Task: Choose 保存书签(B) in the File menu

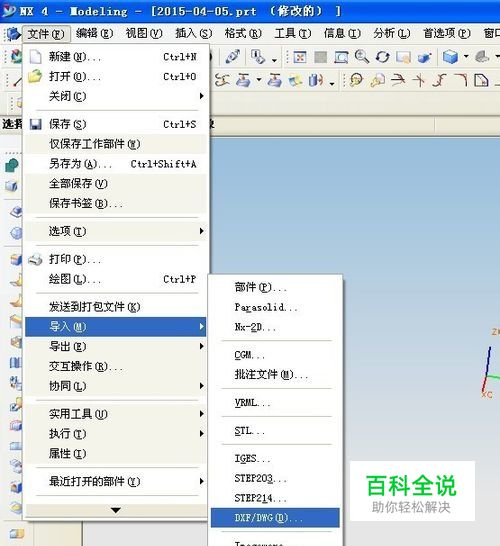Action: click(x=116, y=203)
